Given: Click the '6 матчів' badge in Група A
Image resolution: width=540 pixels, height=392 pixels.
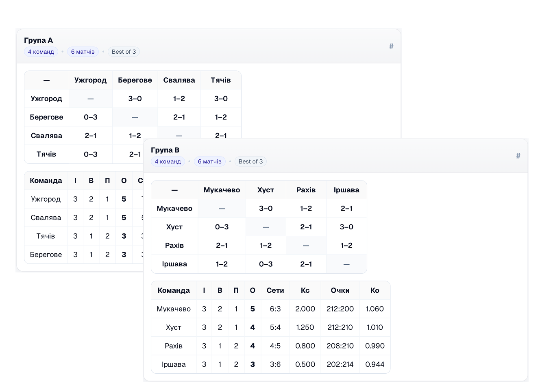Looking at the screenshot, I should [x=83, y=52].
